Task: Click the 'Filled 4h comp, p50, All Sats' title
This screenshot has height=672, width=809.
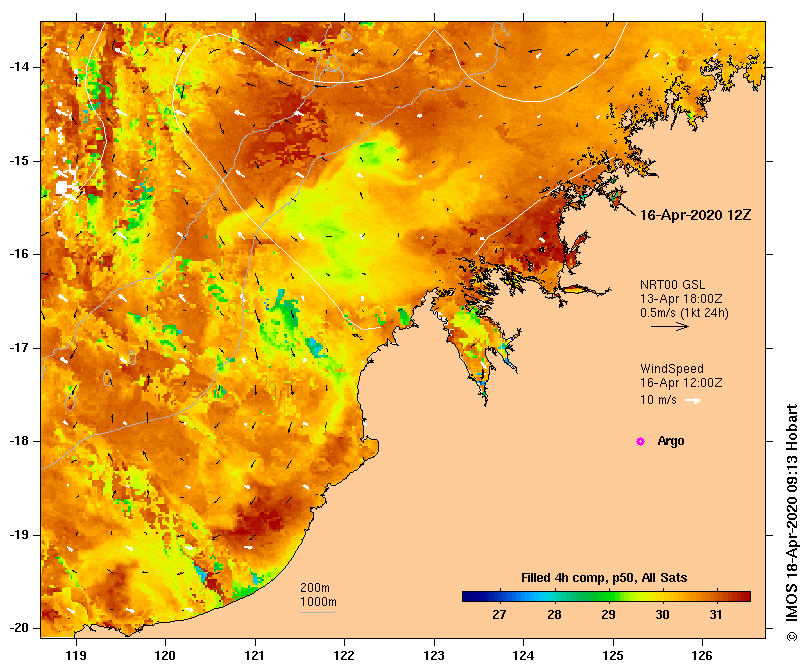Action: point(604,578)
